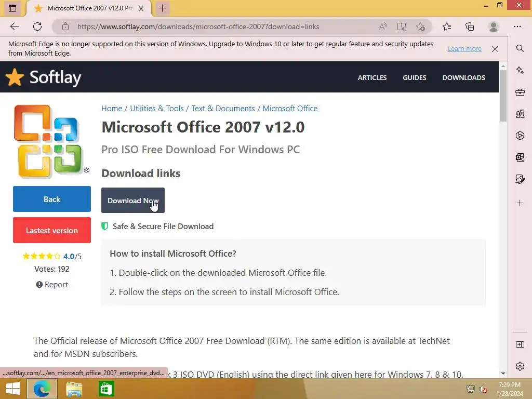Screen dimensions: 532x399
Task: Open sidebar Copilot sparkle icon
Action: (520, 70)
